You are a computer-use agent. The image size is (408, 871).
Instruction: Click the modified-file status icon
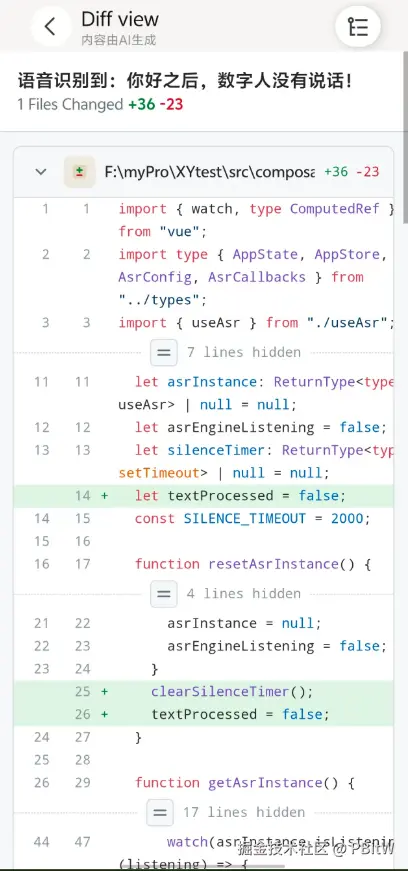point(79,172)
